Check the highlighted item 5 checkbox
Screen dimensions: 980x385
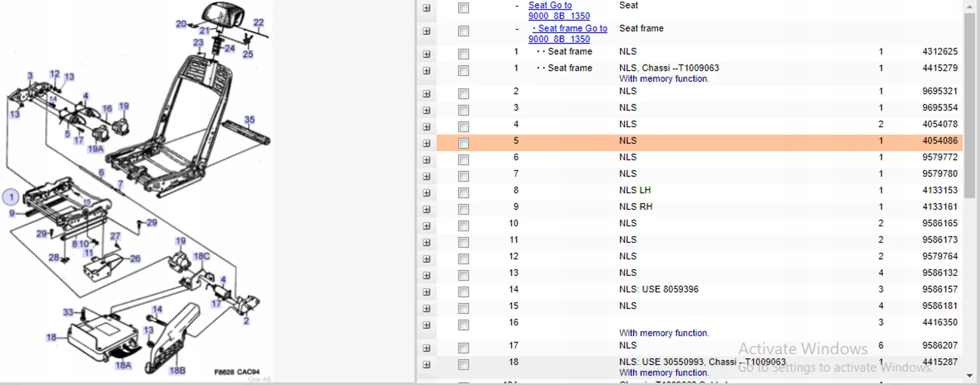coord(463,143)
